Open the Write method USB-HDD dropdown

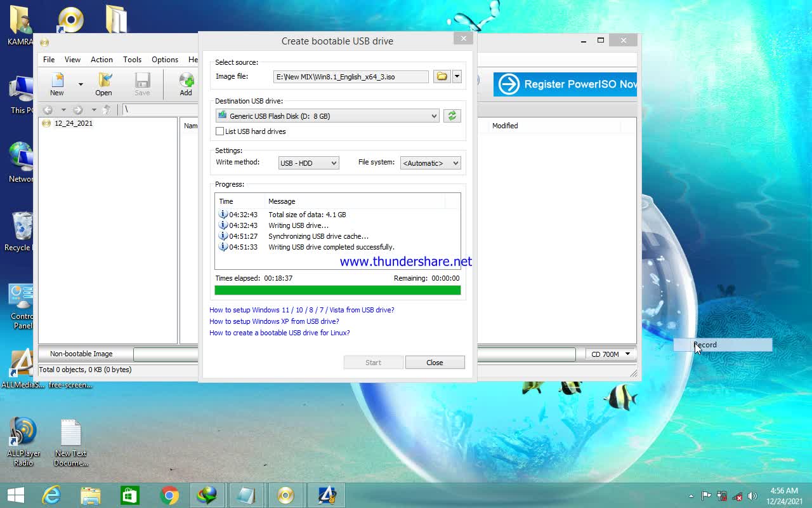[x=309, y=163]
